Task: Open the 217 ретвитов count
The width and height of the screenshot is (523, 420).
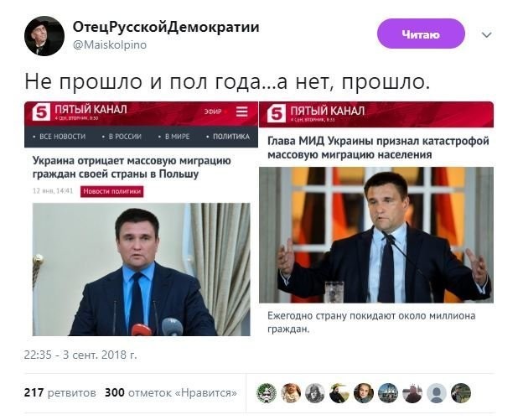Action: (60, 392)
